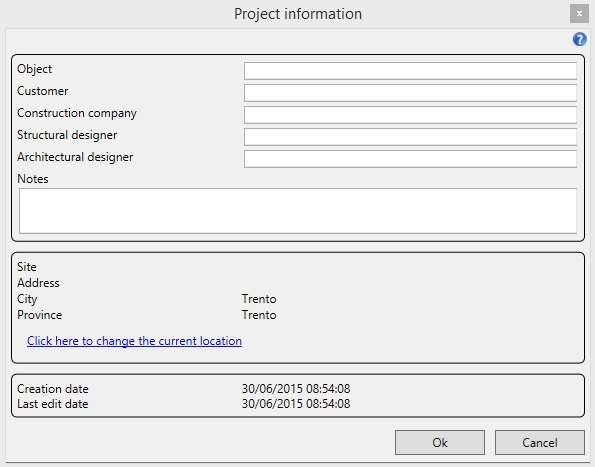Click the Address label
Screen dimensions: 595x467
coord(38,283)
